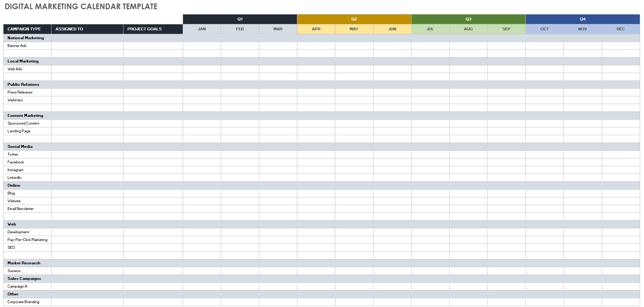644x307 pixels.
Task: Click the Assigned To cell for Banner Ads
Action: point(87,46)
